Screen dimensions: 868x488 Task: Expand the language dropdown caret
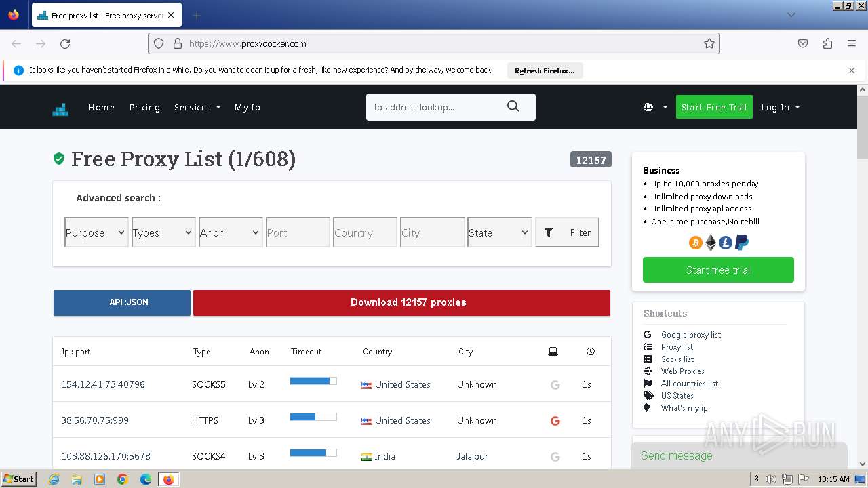coord(665,107)
